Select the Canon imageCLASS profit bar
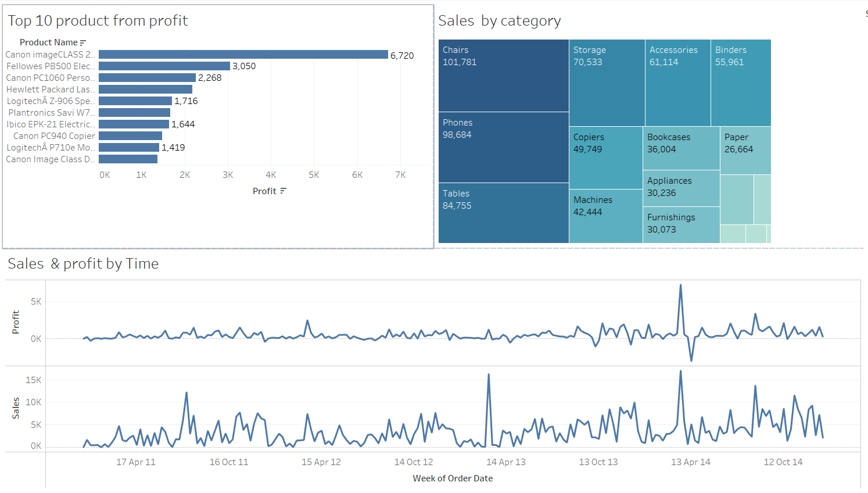 (x=243, y=55)
